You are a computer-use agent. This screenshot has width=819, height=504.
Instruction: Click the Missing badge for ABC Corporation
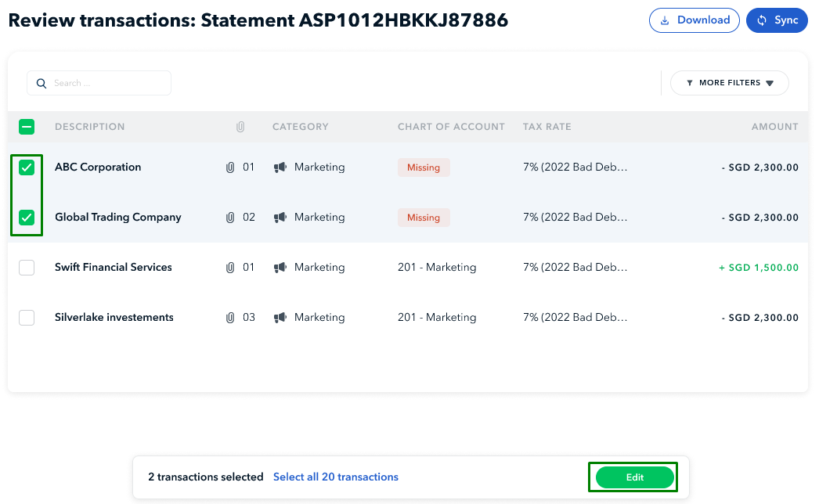point(424,167)
